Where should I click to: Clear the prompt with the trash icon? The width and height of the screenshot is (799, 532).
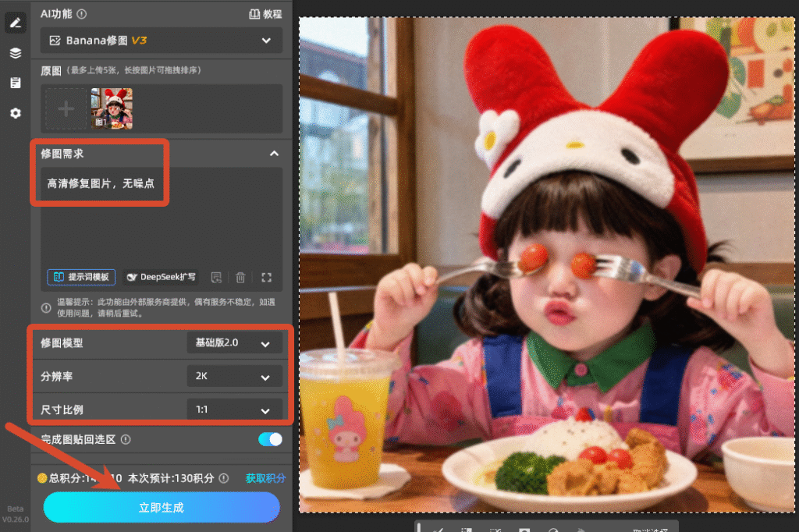pos(240,277)
